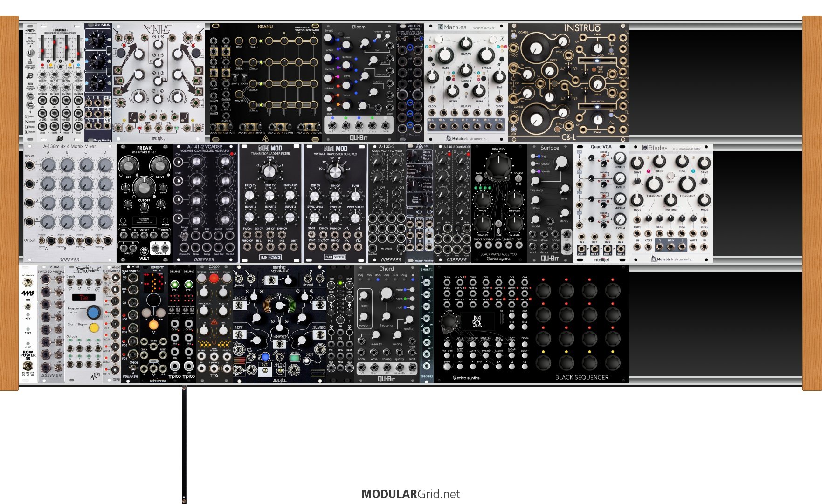Select the A-160-2 Clock Divider module

tap(112, 324)
